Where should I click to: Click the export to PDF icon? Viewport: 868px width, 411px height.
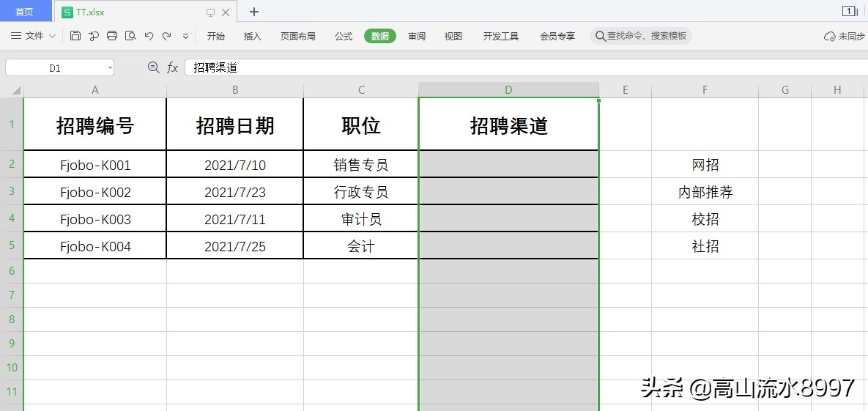tap(94, 36)
